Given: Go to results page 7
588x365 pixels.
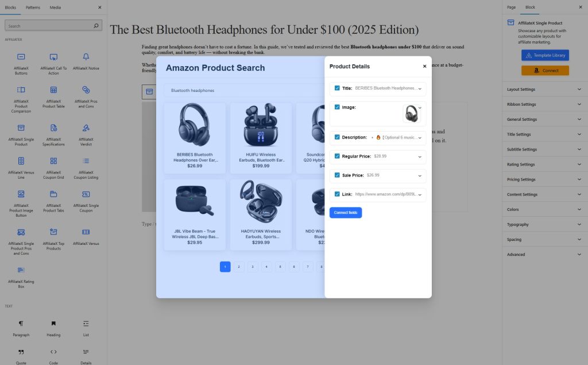Looking at the screenshot, I should [308, 267].
